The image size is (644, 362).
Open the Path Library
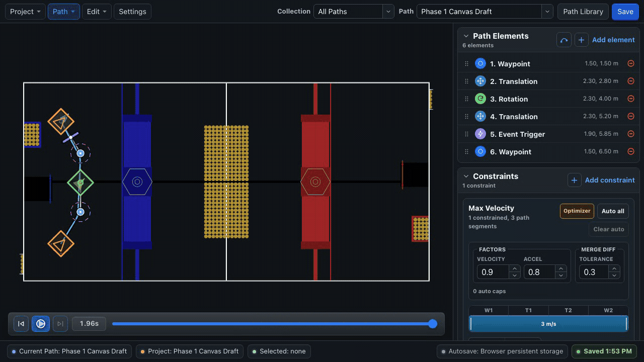(583, 12)
